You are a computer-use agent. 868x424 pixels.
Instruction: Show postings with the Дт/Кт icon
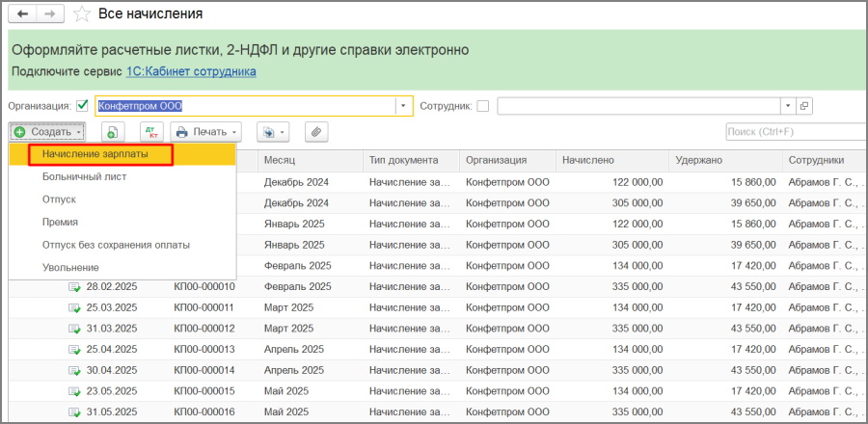150,132
